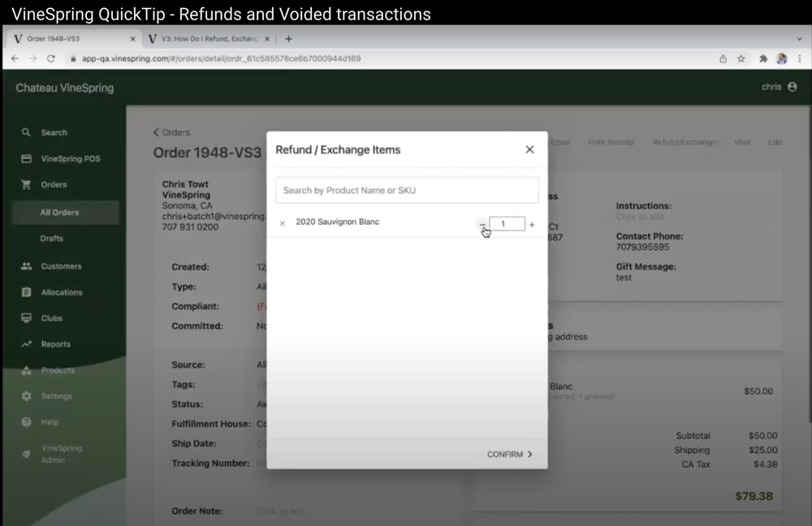
Task: Click the Search magnifier icon in sidebar
Action: click(x=26, y=132)
